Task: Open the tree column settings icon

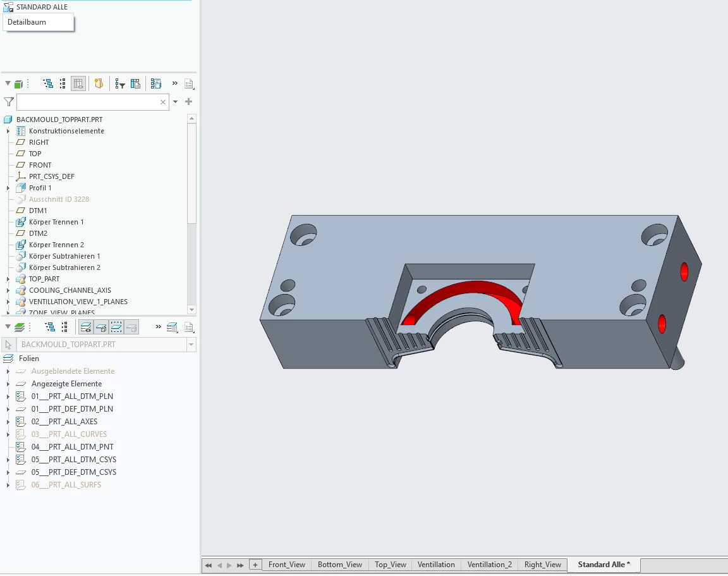Action: point(135,83)
